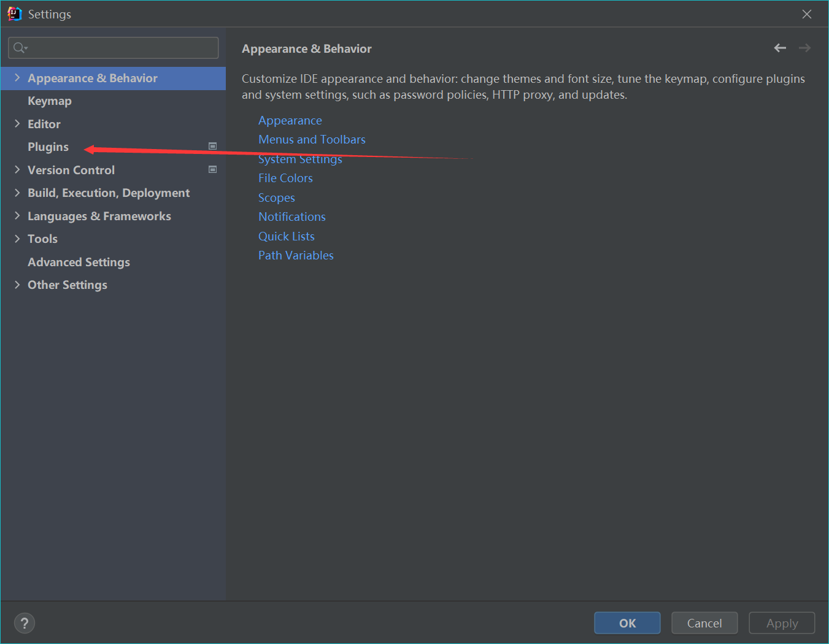The width and height of the screenshot is (829, 644).
Task: Expand the Version Control node
Action: 17,170
